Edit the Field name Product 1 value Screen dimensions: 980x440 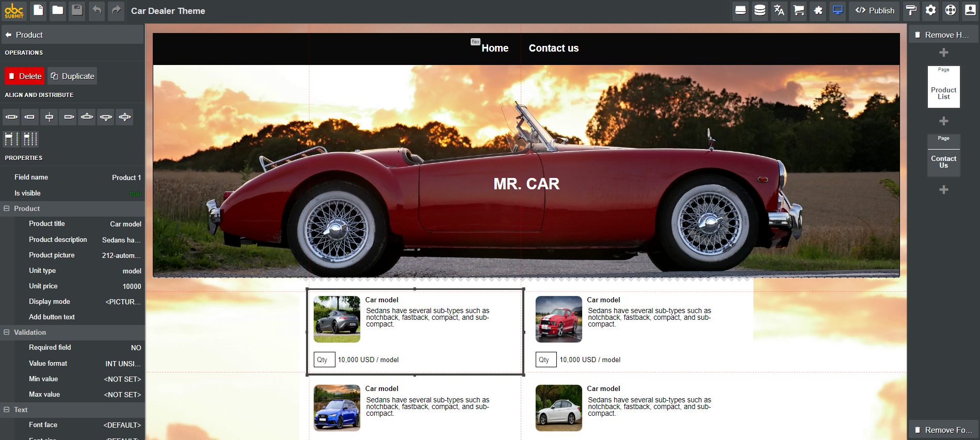point(126,177)
